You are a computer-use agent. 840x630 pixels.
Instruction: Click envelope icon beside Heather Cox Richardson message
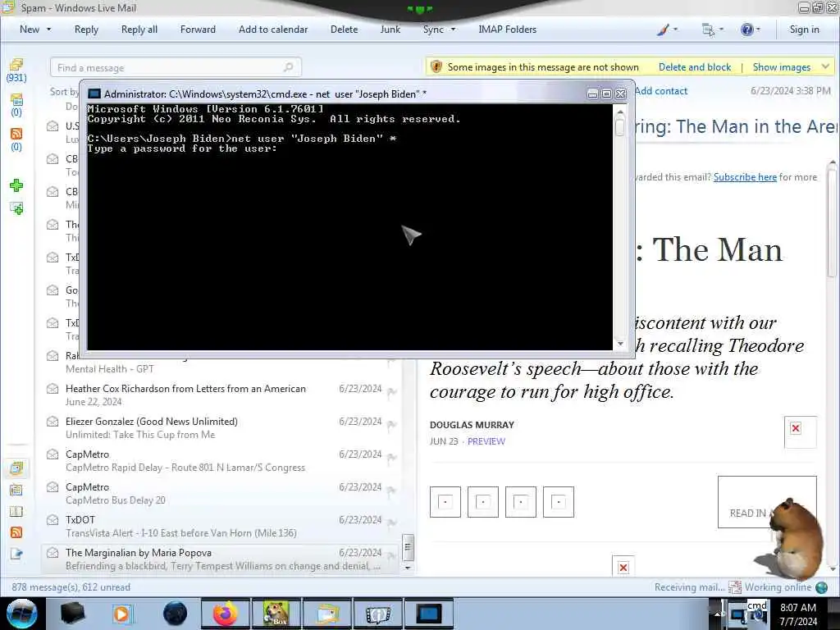point(52,388)
